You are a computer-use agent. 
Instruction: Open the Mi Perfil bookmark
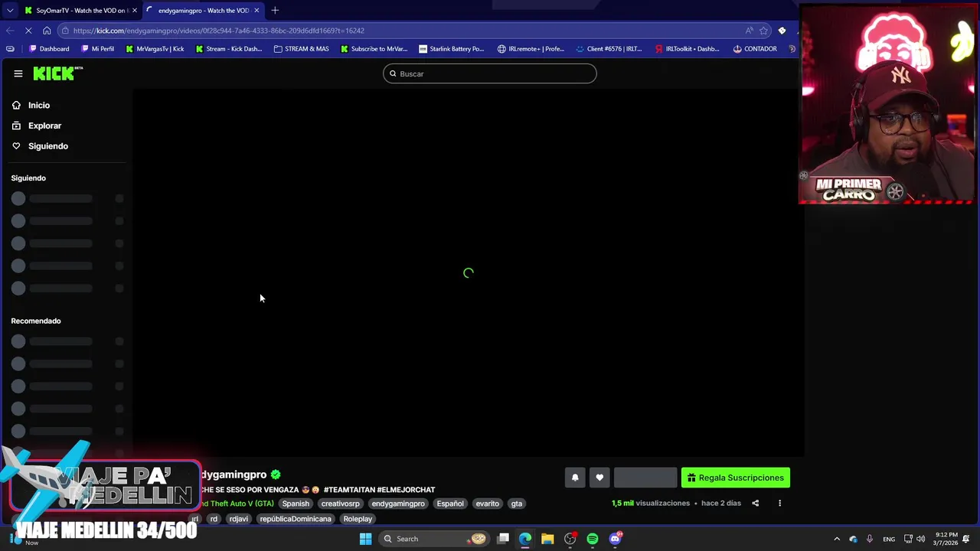point(97,49)
